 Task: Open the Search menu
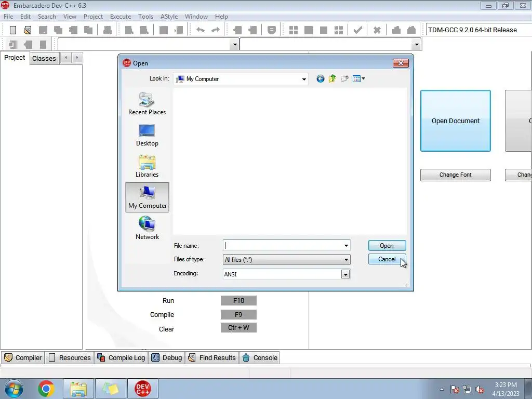[47, 17]
